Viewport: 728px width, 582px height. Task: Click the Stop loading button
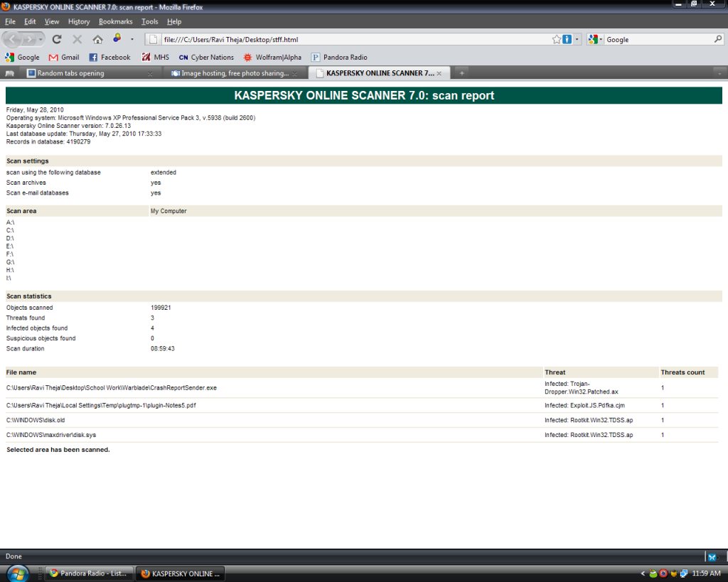(x=77, y=40)
